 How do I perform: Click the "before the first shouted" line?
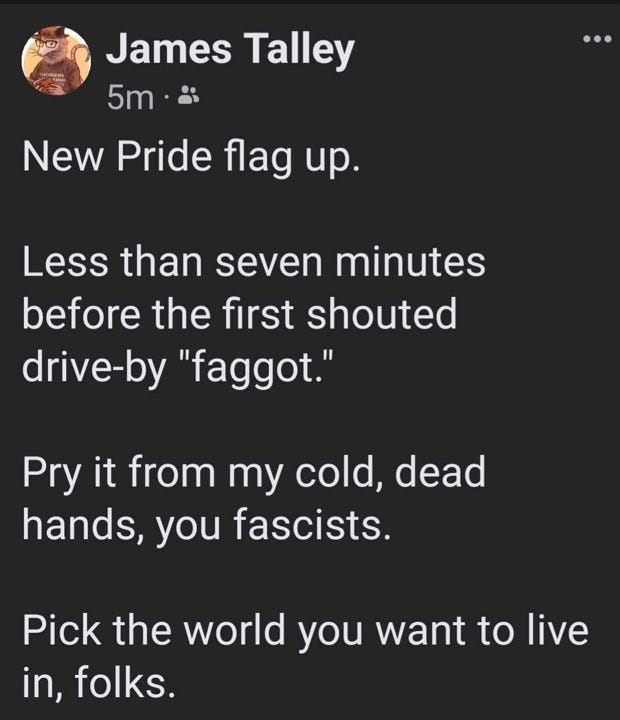pyautogui.click(x=240, y=314)
